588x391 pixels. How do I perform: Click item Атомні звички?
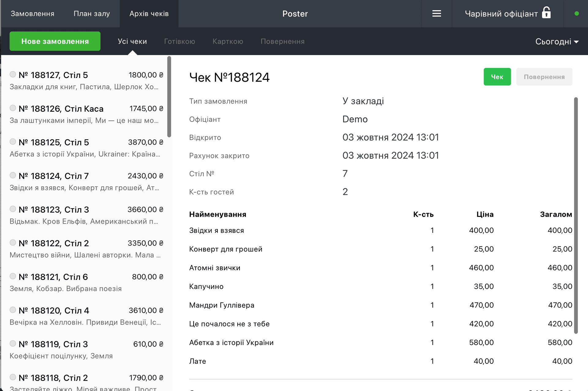point(215,268)
